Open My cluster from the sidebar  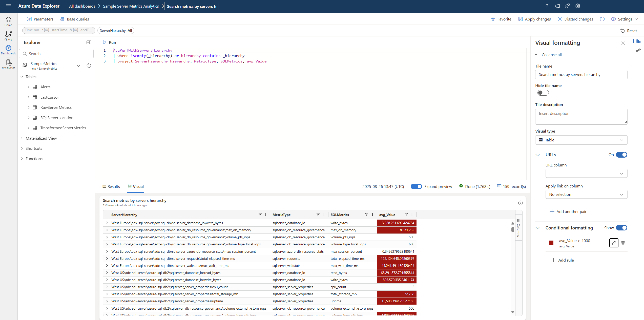pos(8,64)
